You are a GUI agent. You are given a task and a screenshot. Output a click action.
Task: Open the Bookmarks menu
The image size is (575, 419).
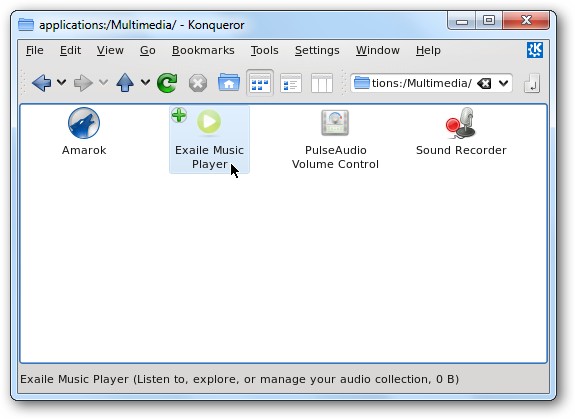[x=203, y=50]
